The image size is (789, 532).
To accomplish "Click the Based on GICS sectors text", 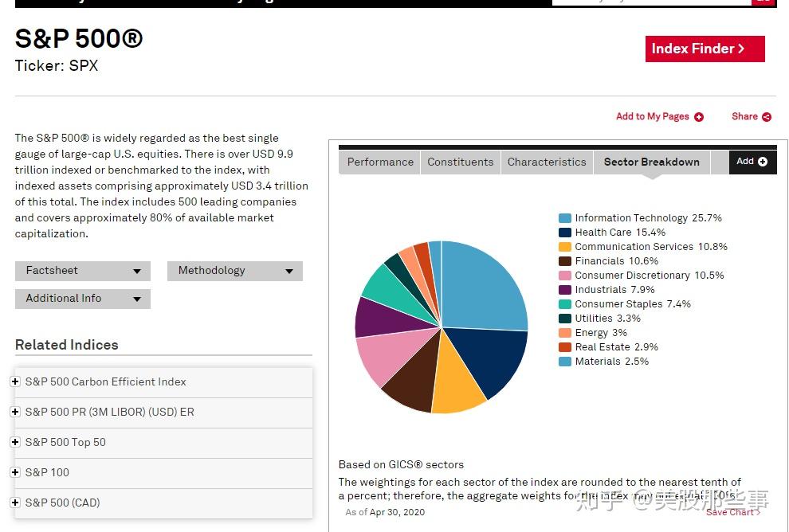I will pyautogui.click(x=401, y=464).
